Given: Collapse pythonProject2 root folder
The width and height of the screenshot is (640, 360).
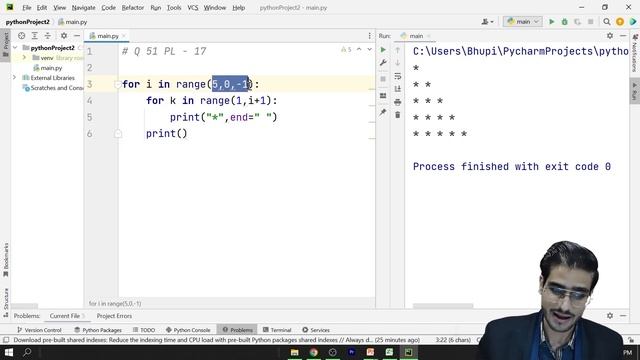Looking at the screenshot, I should (15, 48).
